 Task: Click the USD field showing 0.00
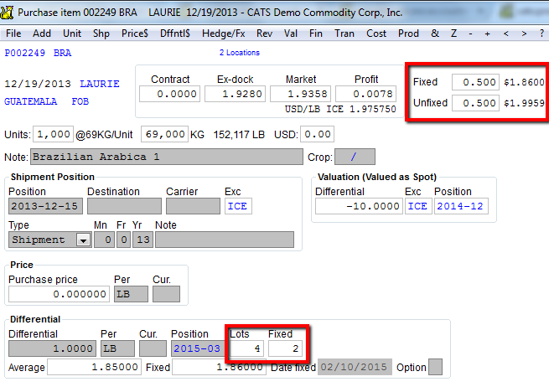pos(317,134)
